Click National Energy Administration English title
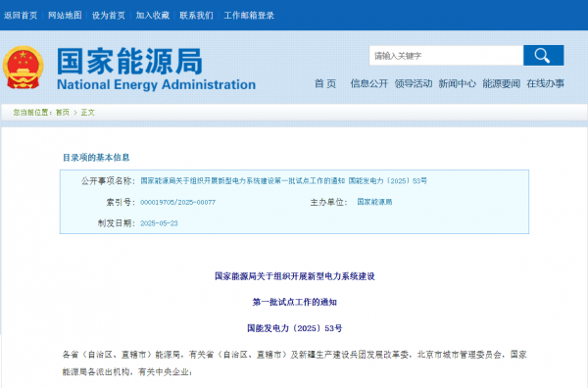588x388 pixels. coord(157,84)
